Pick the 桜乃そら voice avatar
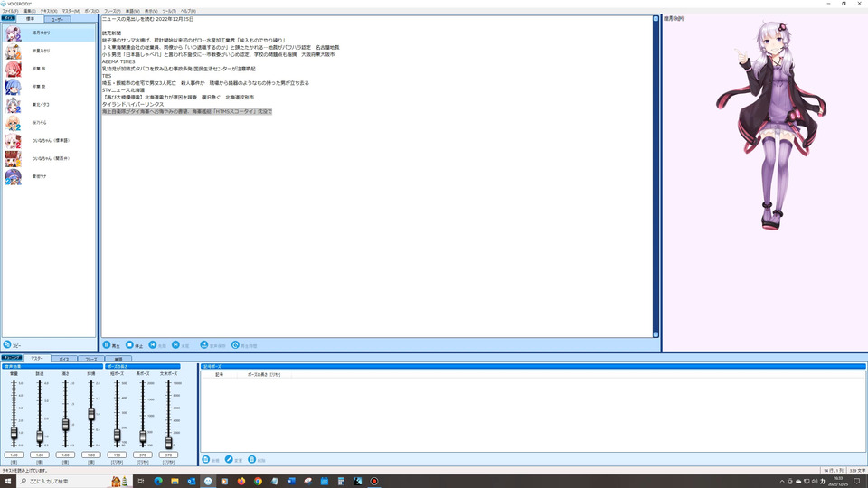 (x=14, y=123)
